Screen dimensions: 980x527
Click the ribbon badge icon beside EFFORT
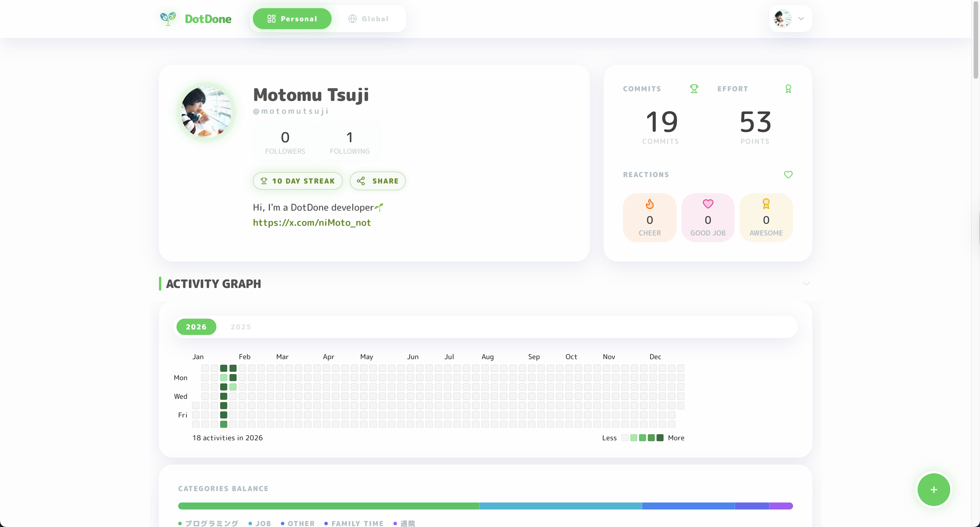pos(788,89)
